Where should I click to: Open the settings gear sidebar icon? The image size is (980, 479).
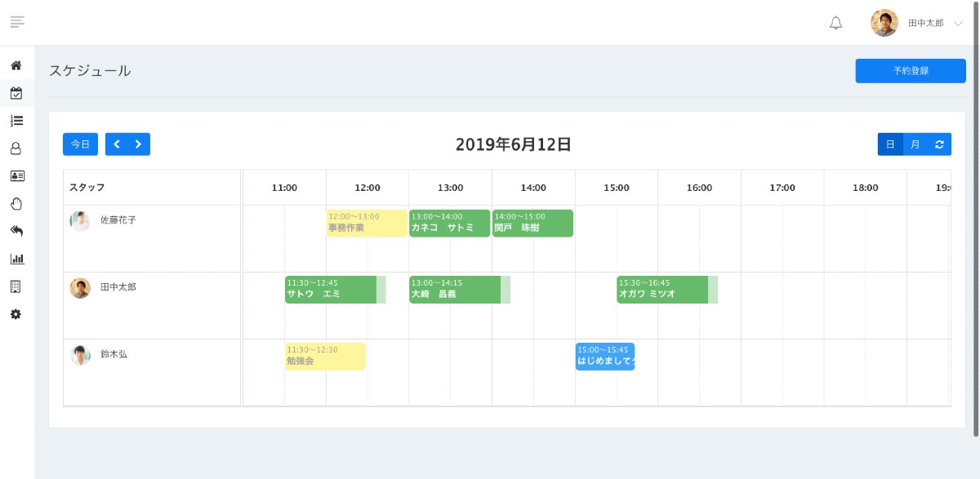click(16, 314)
